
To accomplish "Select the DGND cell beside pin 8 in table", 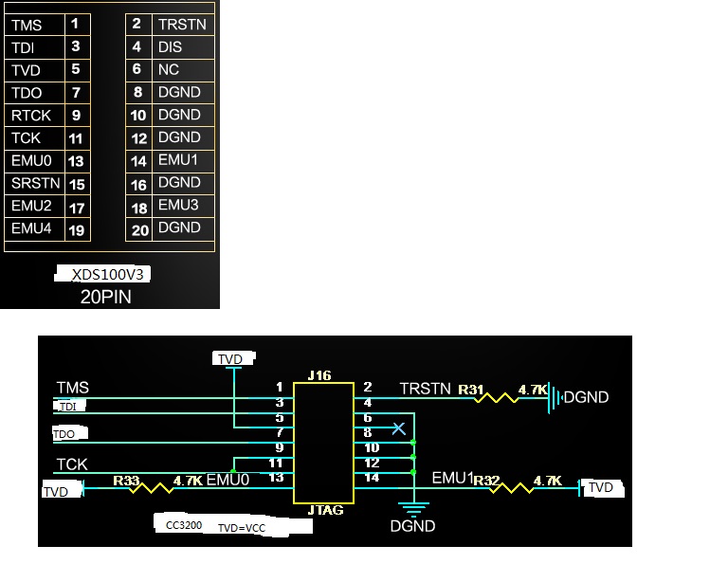I will point(183,92).
